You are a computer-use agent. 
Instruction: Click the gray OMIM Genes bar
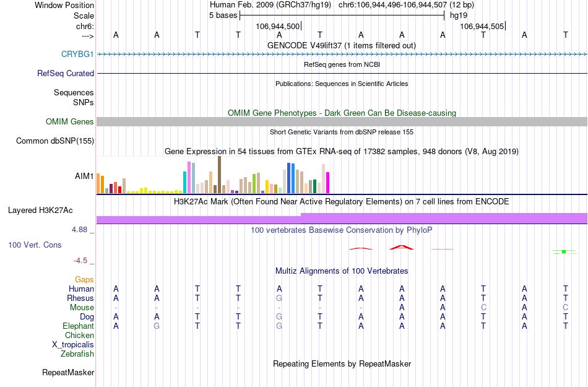point(342,121)
